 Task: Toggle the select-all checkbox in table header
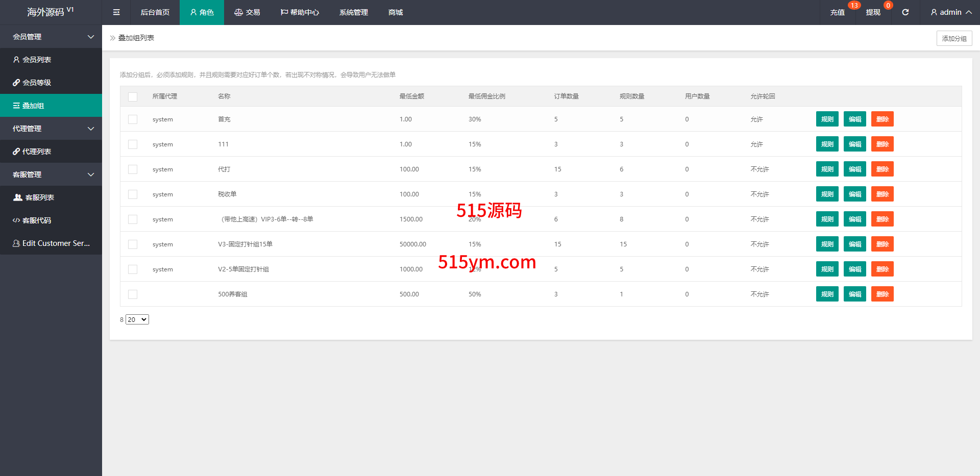(133, 96)
